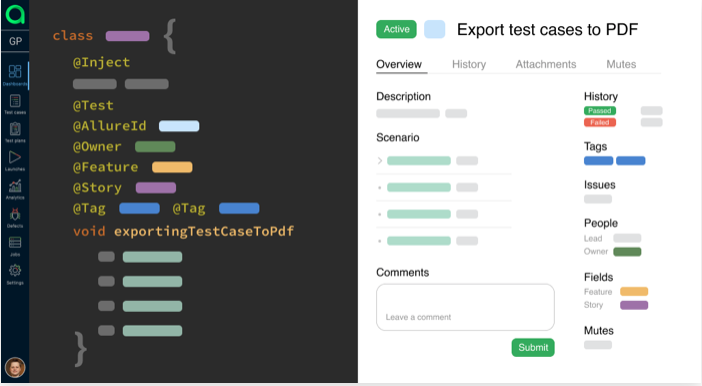Click exportingTestCaseToPdf method name

click(204, 231)
